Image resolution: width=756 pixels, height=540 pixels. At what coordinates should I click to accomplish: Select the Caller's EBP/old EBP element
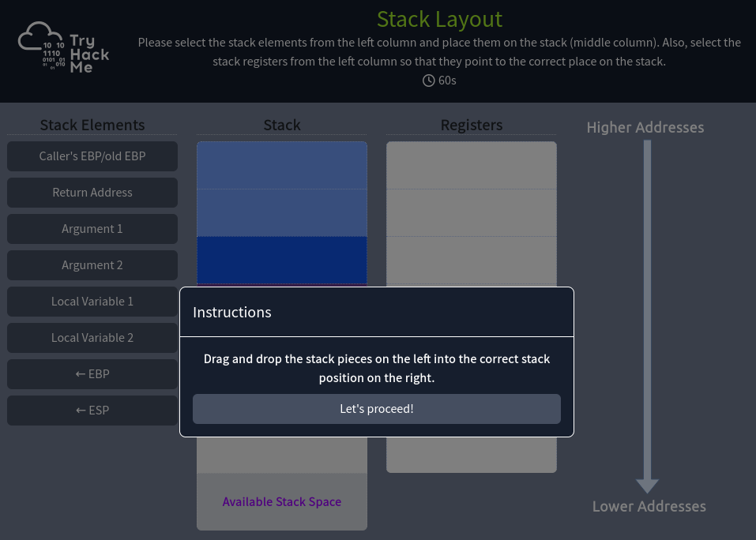pyautogui.click(x=92, y=156)
